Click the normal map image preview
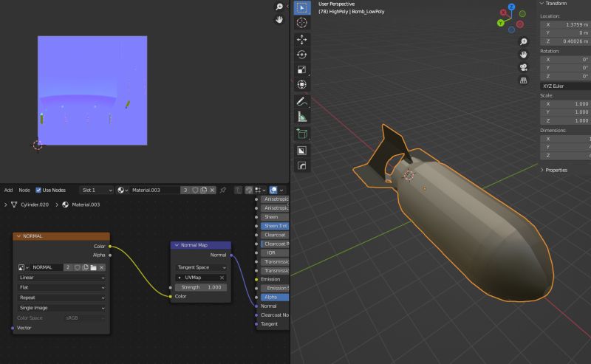This screenshot has width=591, height=364. (x=92, y=90)
